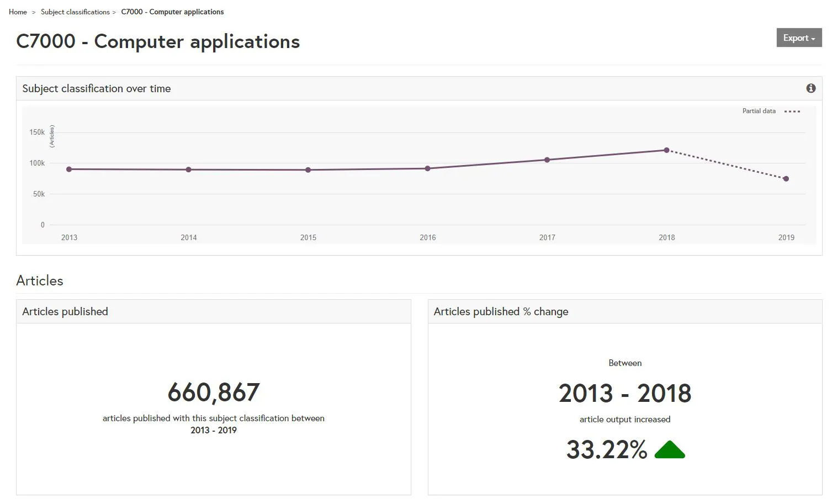Screen dimensions: 832x504
Task: Click the 2019 partial data point
Action: coord(786,179)
